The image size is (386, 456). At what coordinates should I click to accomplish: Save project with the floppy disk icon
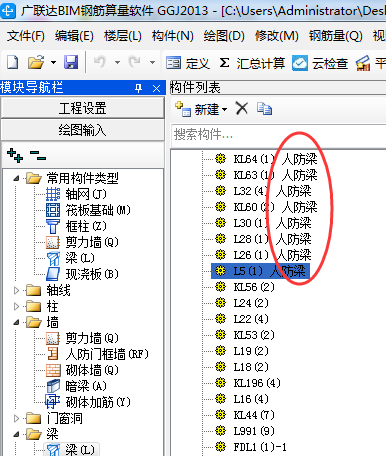[x=71, y=62]
